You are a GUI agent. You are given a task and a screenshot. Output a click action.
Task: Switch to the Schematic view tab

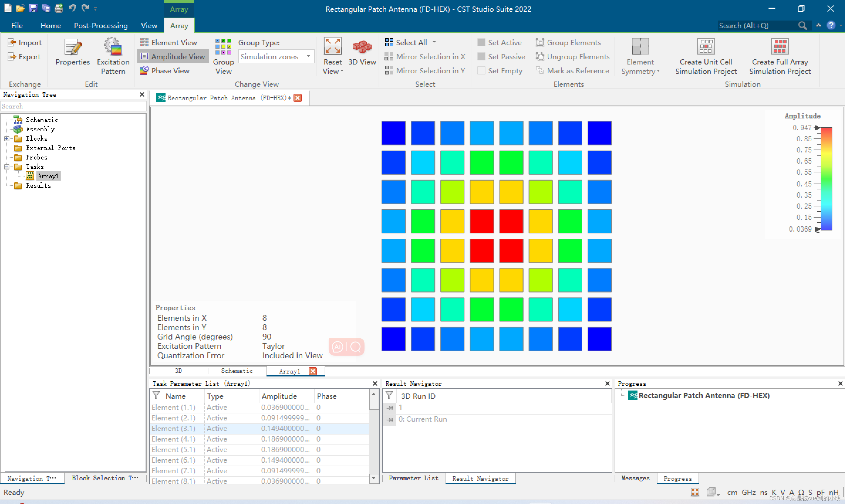tap(237, 371)
